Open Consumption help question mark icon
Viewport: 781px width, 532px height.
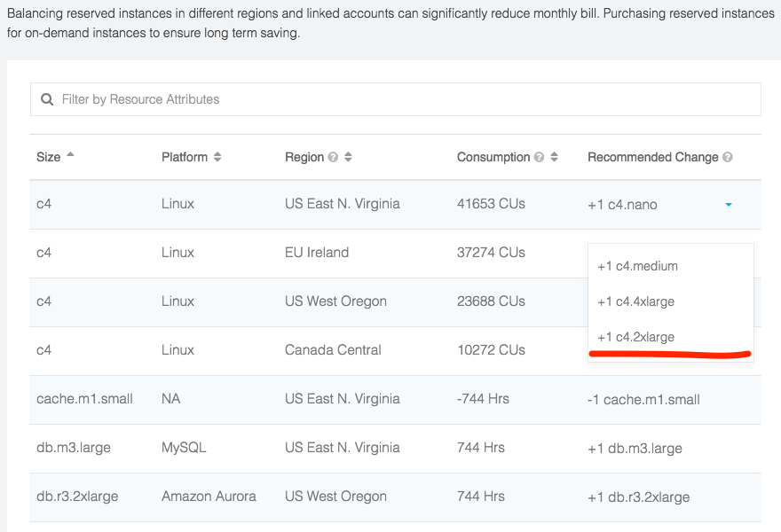tap(539, 157)
